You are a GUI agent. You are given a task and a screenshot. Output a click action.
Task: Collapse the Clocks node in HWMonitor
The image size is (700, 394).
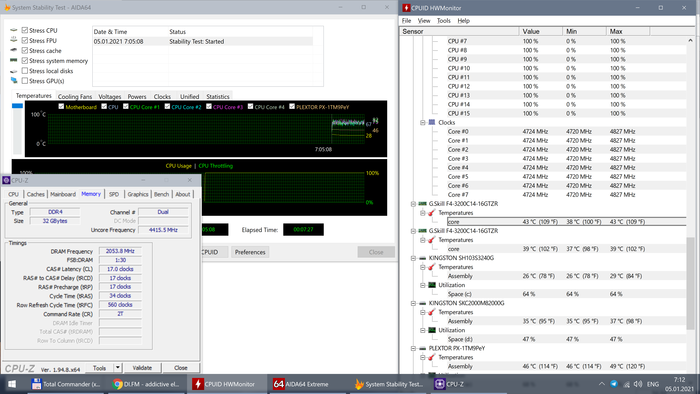(422, 122)
